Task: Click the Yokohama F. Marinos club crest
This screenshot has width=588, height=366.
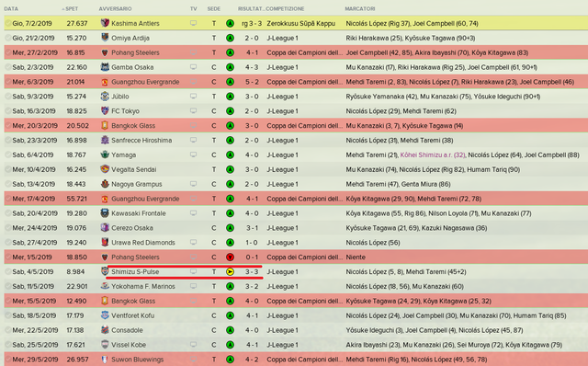Action: pos(105,286)
